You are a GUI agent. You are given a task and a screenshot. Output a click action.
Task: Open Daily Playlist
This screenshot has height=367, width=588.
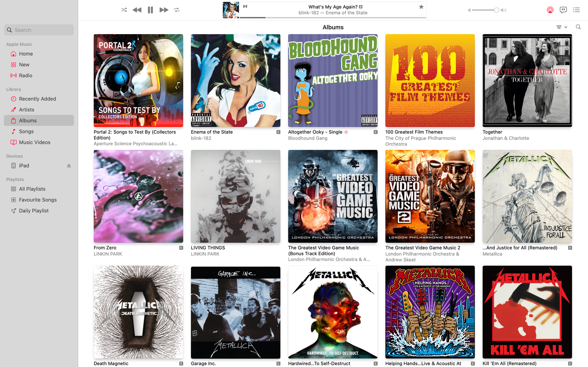coord(39,211)
